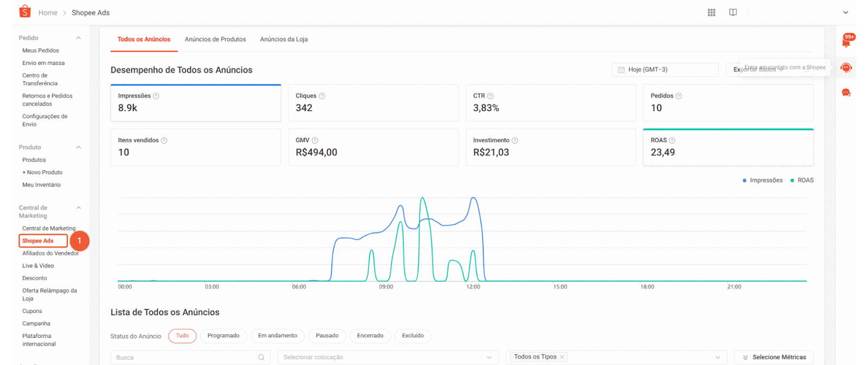This screenshot has height=365, width=868.
Task: Open the apps grid icon
Action: [711, 12]
